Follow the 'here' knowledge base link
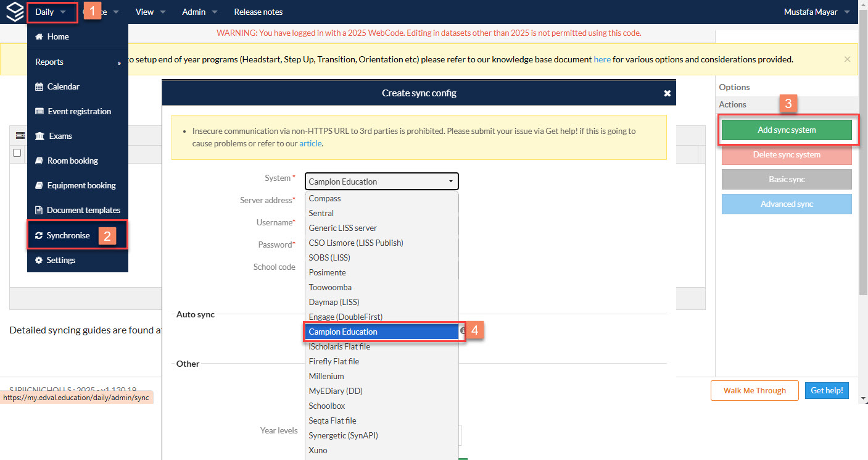This screenshot has width=868, height=460. [x=602, y=60]
